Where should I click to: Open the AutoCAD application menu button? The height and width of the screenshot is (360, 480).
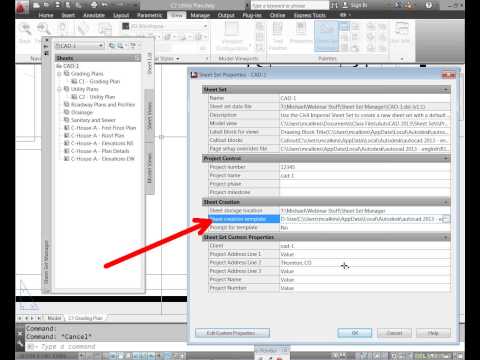[x=21, y=7]
